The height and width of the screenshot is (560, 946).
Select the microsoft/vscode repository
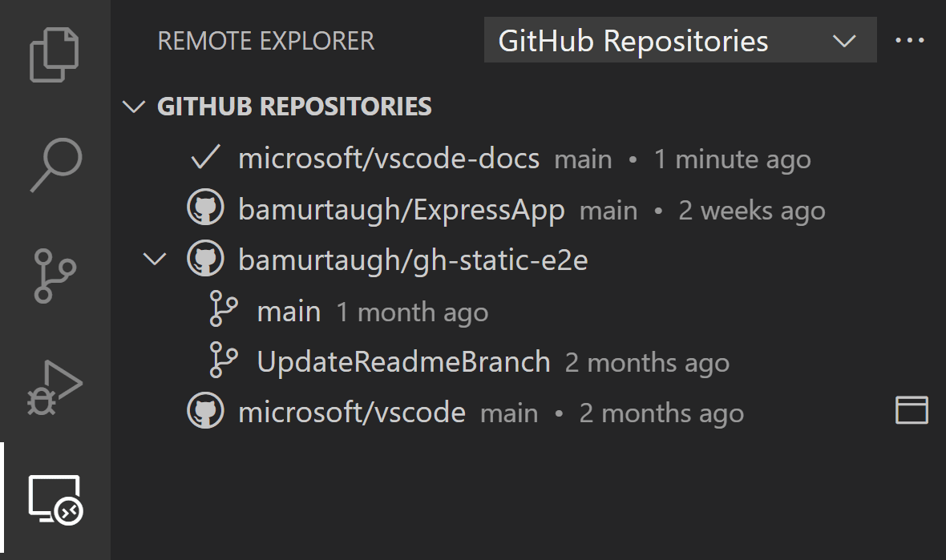[353, 412]
